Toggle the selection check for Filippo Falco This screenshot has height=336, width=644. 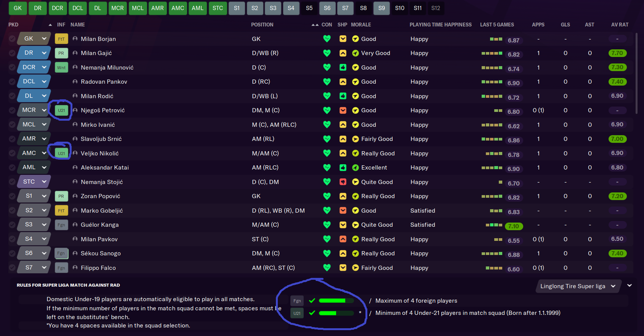coord(12,268)
